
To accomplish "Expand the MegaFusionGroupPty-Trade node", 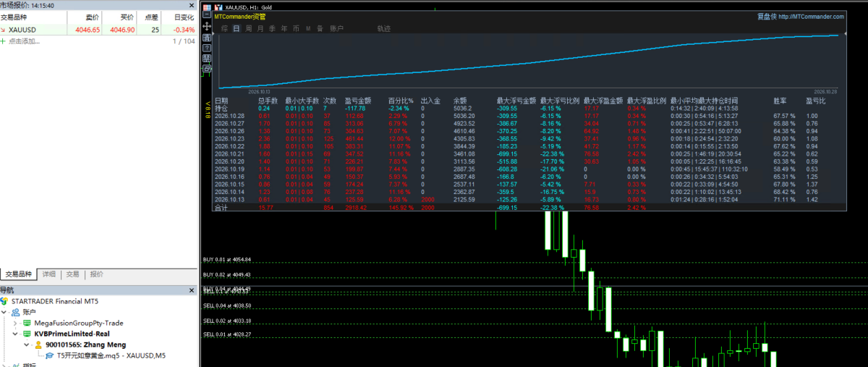I will tap(16, 323).
